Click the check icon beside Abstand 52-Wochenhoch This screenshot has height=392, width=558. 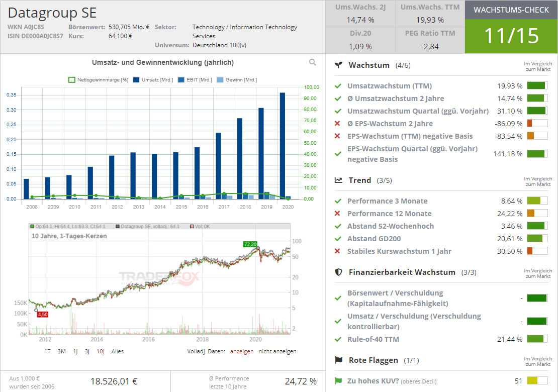(x=338, y=226)
